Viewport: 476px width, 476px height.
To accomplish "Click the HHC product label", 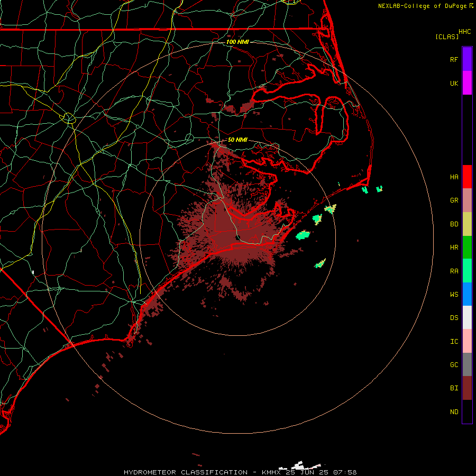I will click(x=464, y=32).
